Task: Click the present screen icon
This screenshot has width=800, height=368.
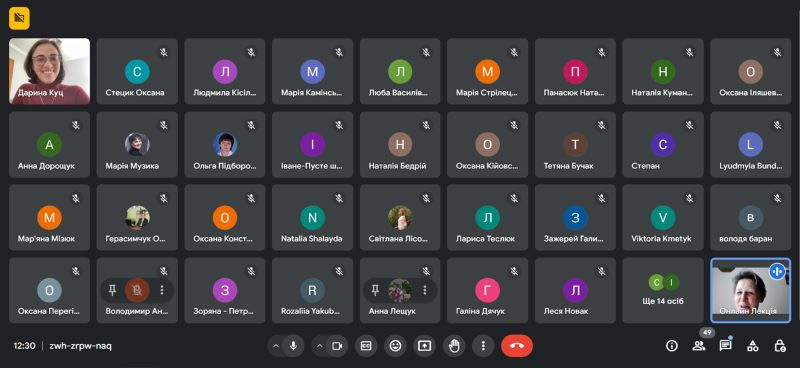Action: click(424, 346)
